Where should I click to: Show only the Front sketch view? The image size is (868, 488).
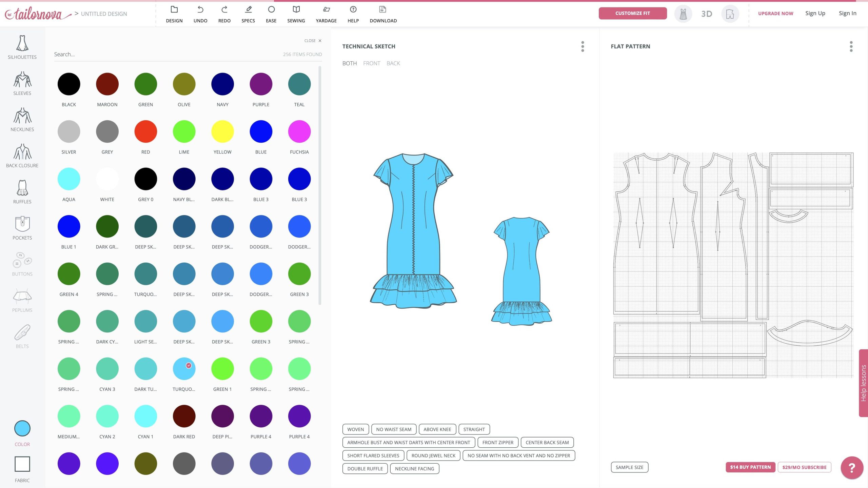tap(371, 63)
